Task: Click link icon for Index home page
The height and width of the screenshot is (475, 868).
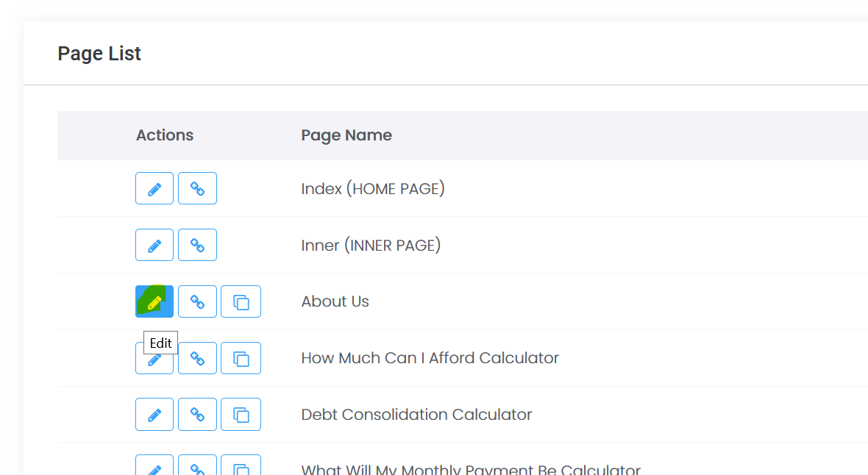Action: [x=197, y=188]
